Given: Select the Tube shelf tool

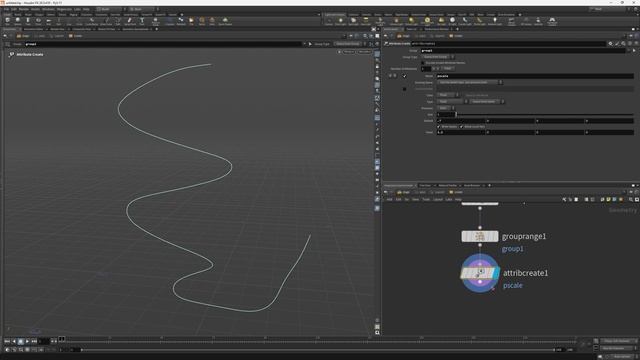Looking at the screenshot, I should tap(28, 21).
